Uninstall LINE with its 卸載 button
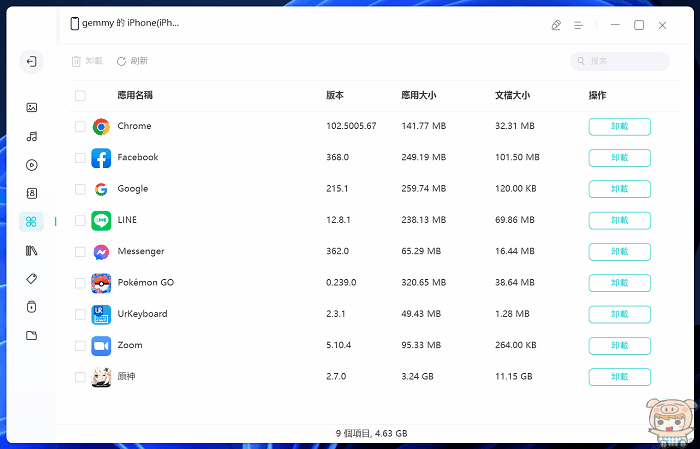The width and height of the screenshot is (700, 449). coord(620,220)
